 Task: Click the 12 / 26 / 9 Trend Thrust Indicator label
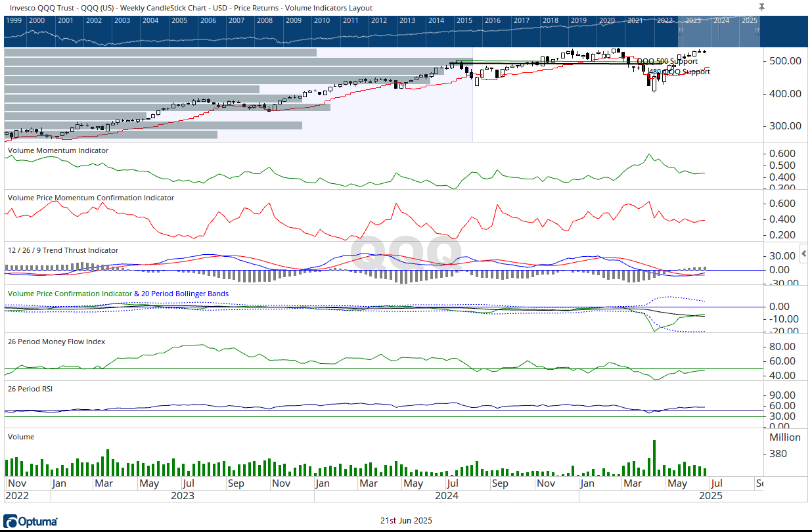click(63, 250)
